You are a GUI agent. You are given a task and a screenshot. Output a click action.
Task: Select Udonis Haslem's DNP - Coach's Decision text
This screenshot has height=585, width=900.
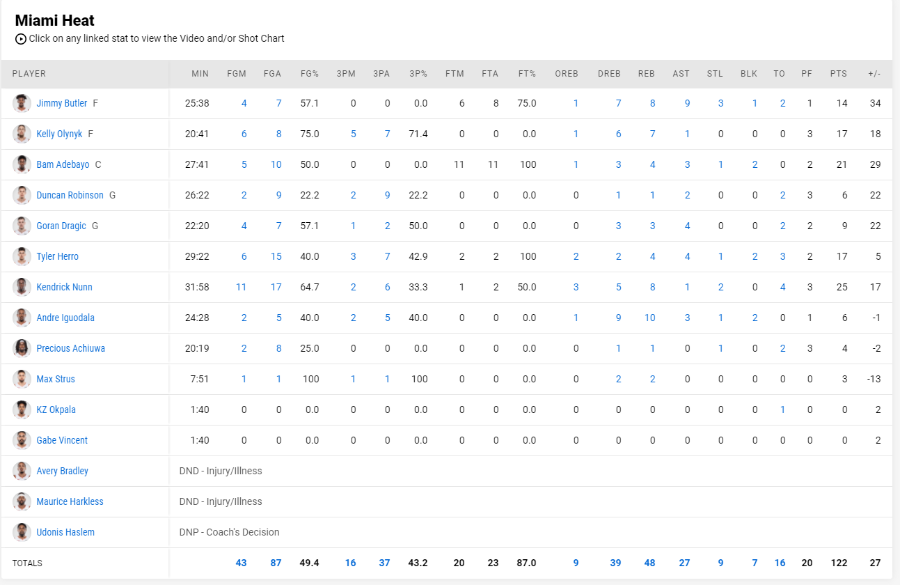(229, 532)
